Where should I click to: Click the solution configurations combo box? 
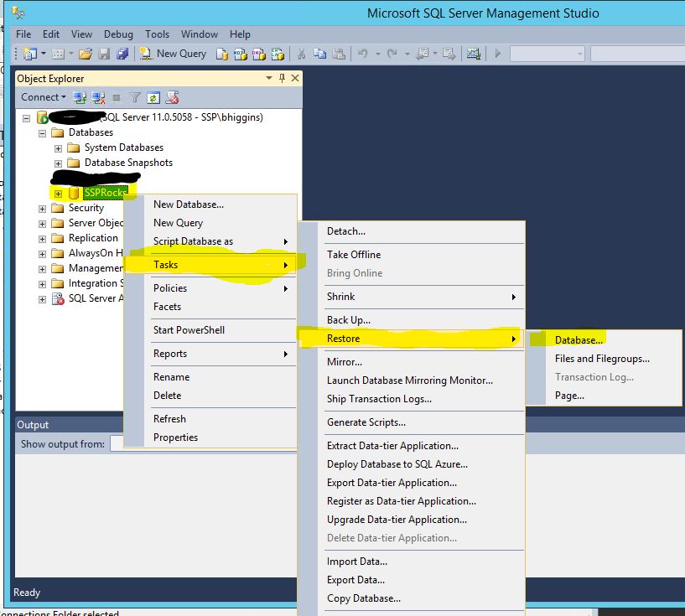point(547,54)
